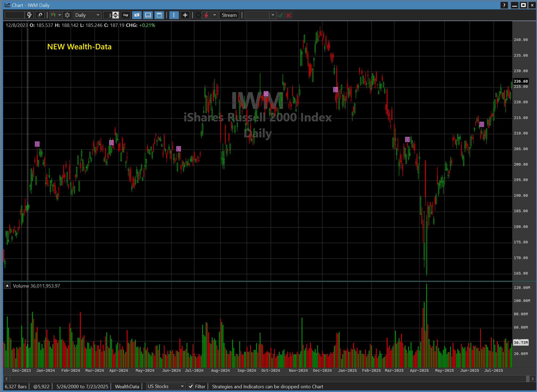Click the red X cancel icon
The height and width of the screenshot is (392, 537).
[x=289, y=15]
